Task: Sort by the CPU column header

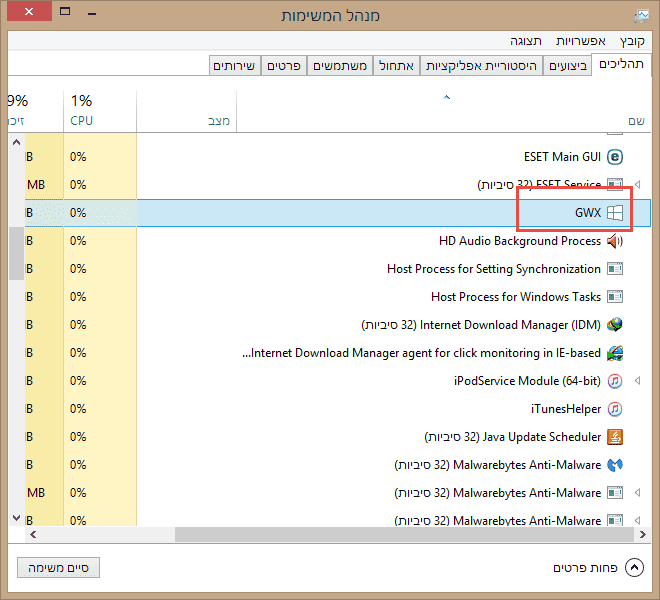Action: tap(100, 110)
